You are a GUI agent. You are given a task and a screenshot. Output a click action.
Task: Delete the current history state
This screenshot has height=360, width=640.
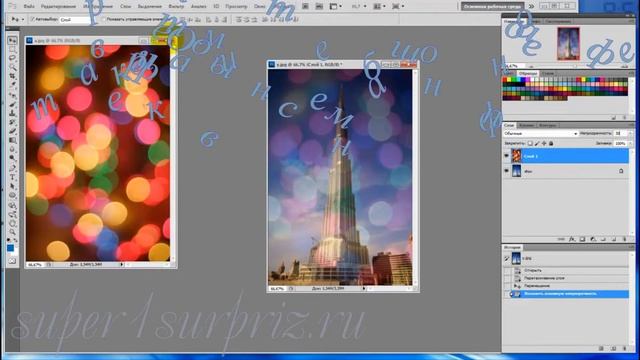pyautogui.click(x=624, y=349)
